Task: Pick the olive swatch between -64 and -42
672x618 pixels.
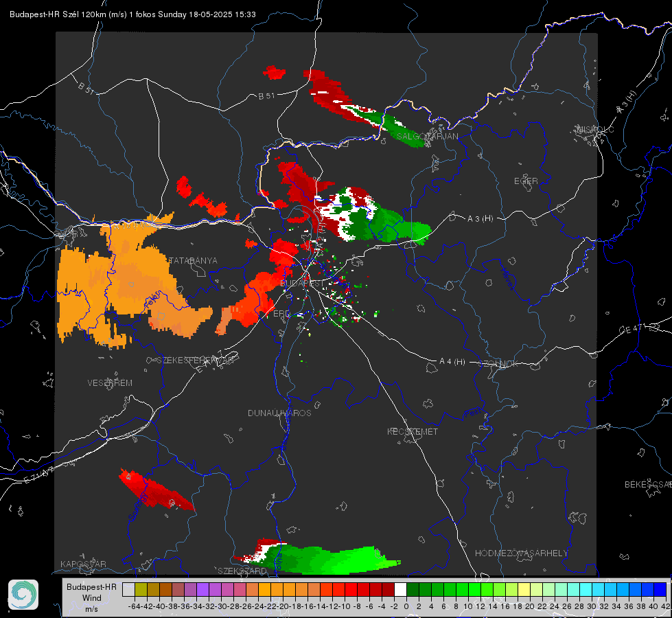Action: [141, 590]
